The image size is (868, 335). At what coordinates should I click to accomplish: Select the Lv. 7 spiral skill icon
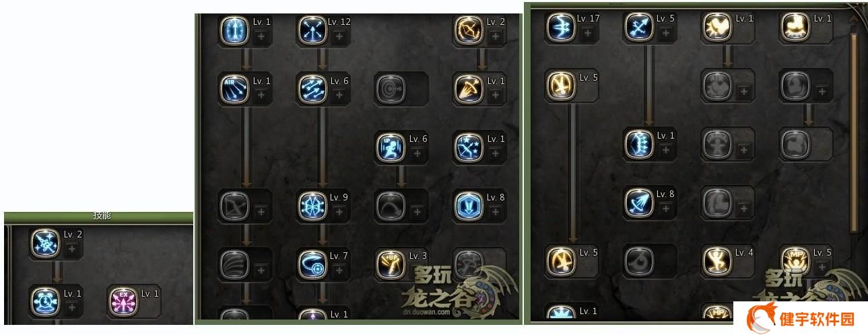pyautogui.click(x=312, y=264)
